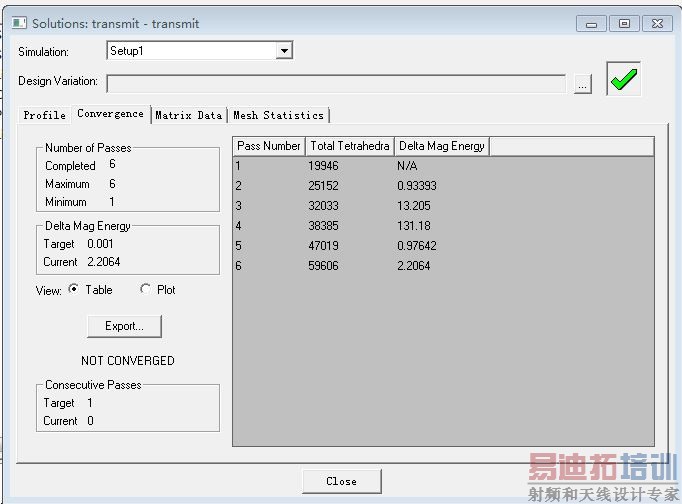Viewport: 682px width, 504px height.
Task: Maximize the Solutions window
Action: click(624, 23)
